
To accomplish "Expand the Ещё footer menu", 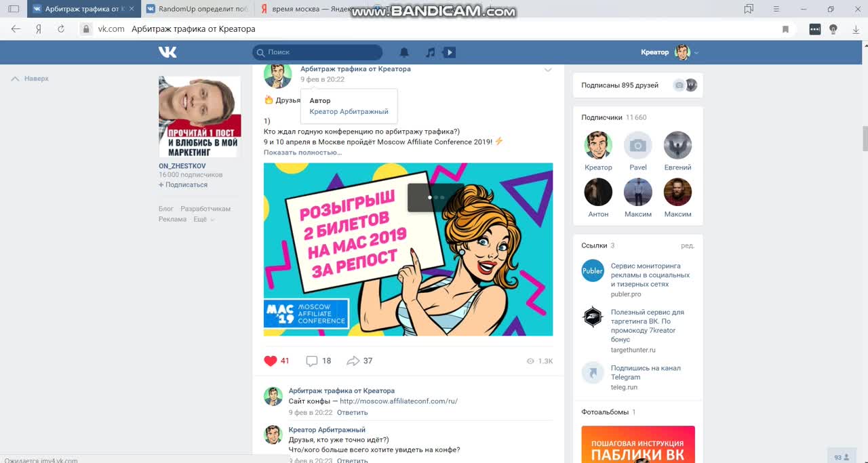I will (203, 220).
